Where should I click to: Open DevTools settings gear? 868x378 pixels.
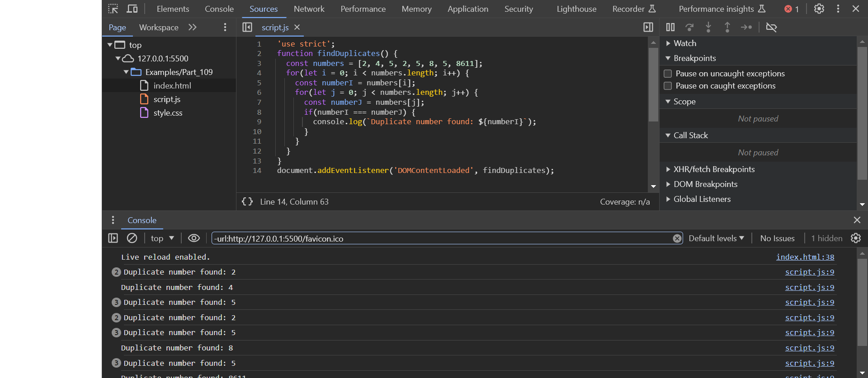819,9
